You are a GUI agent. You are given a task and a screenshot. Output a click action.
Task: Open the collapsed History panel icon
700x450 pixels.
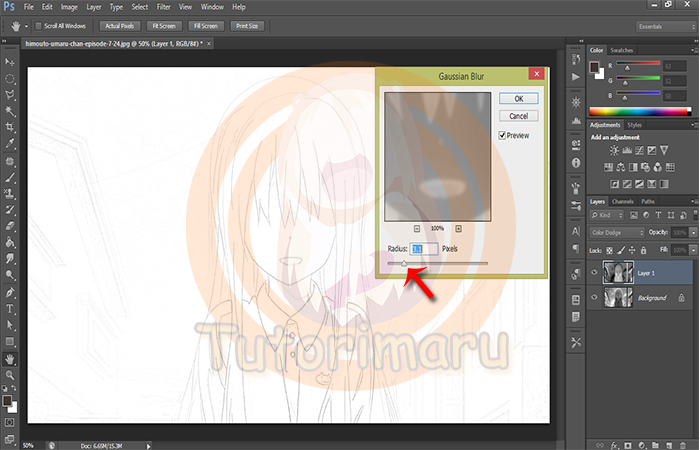pyautogui.click(x=576, y=59)
